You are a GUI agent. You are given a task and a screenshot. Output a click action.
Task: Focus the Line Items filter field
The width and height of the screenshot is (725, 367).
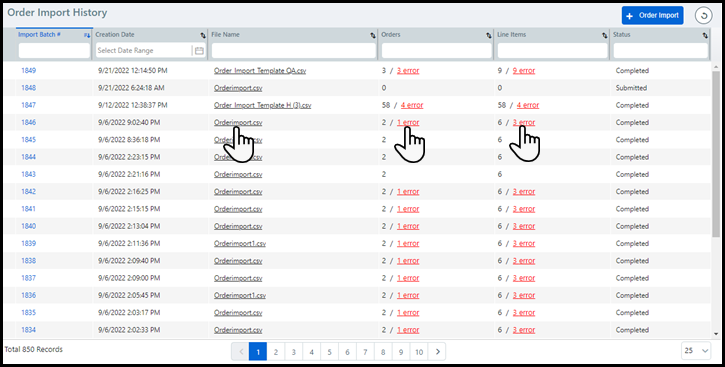click(x=553, y=51)
